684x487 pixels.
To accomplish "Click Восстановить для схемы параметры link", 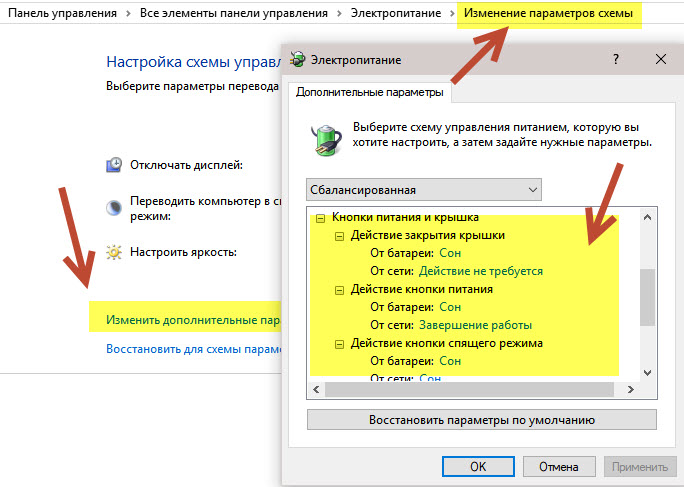I will (x=194, y=349).
